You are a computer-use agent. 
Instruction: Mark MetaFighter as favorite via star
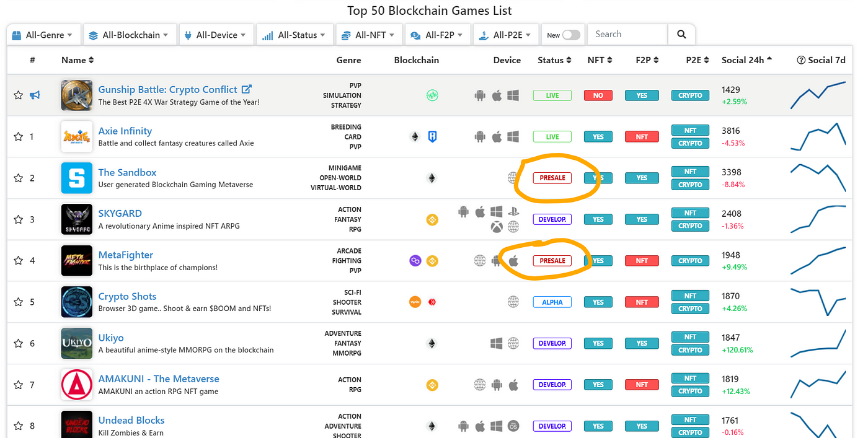[19, 261]
